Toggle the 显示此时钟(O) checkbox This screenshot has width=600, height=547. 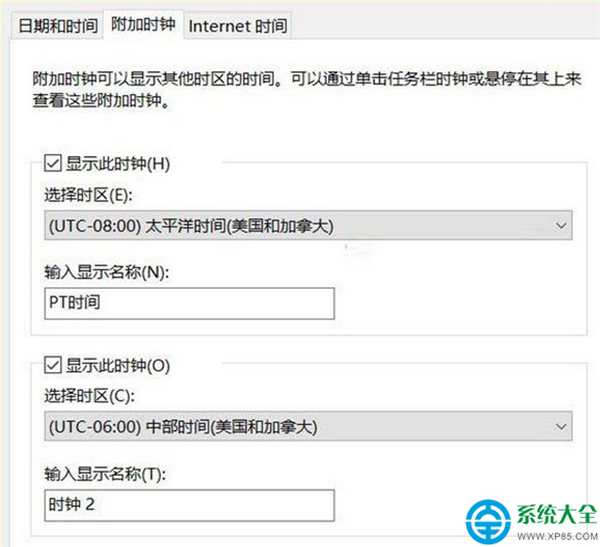pos(52,365)
